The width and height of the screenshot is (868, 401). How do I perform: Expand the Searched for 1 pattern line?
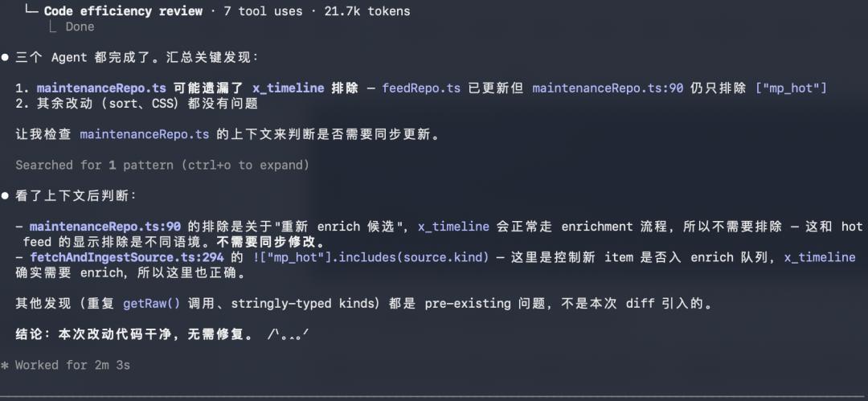click(162, 166)
